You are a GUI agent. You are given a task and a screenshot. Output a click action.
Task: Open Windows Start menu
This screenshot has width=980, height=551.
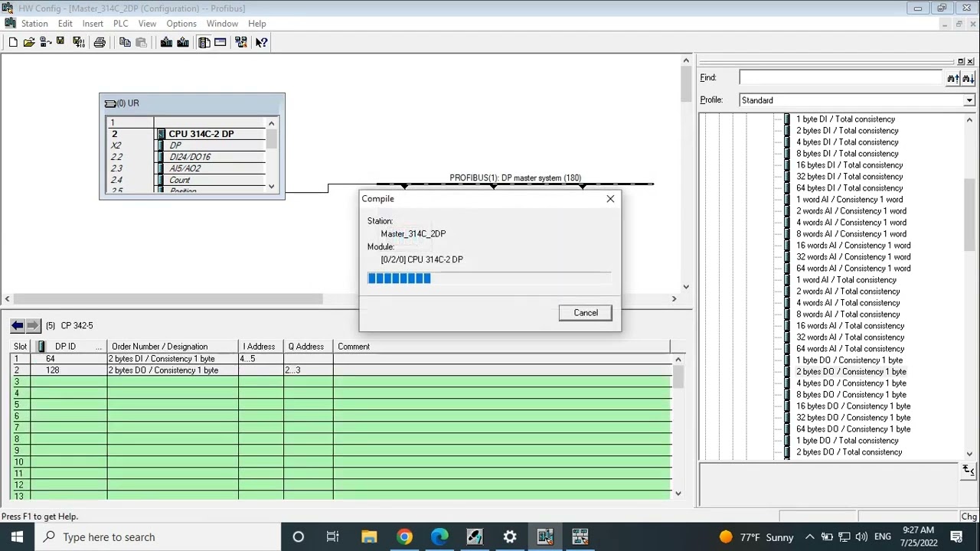17,536
